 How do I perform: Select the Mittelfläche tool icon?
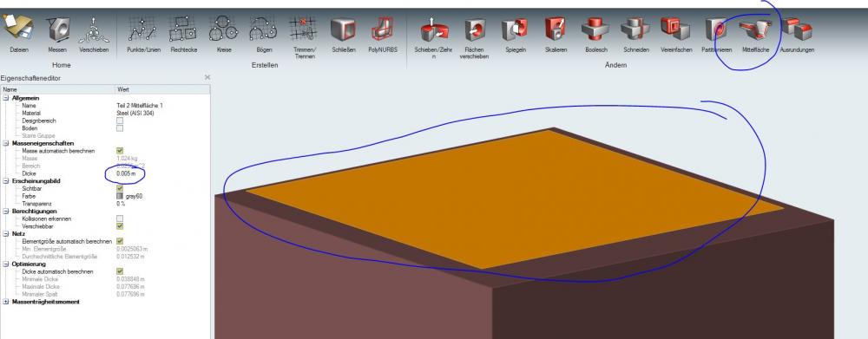[x=755, y=29]
